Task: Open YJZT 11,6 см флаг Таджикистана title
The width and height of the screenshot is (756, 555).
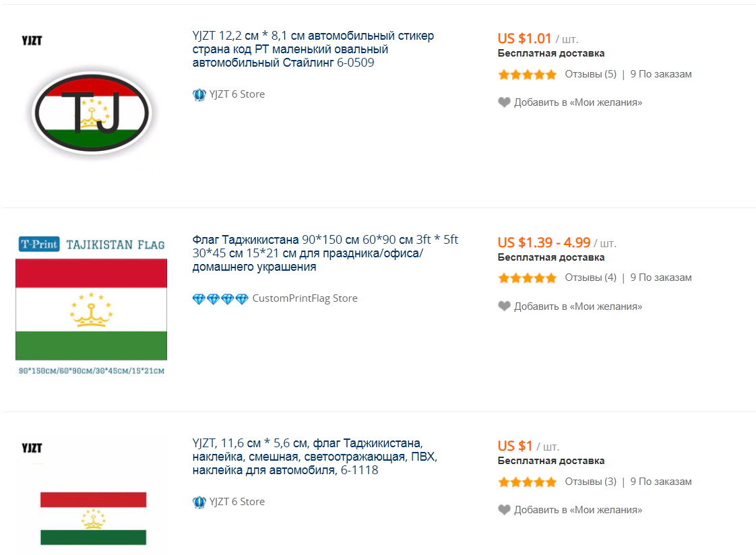Action: coord(314,457)
